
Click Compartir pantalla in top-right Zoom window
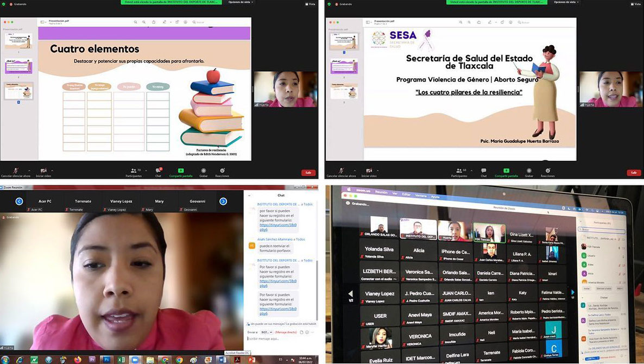507,172
